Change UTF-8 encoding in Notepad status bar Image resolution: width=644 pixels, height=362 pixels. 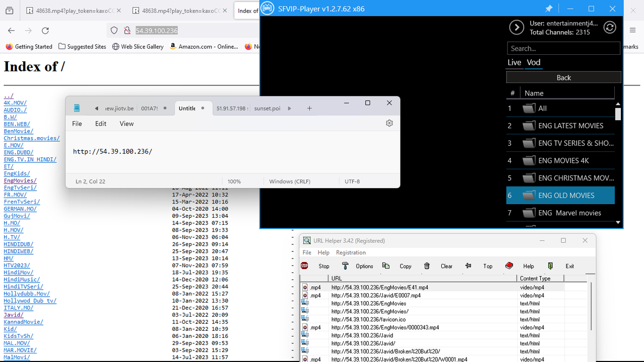click(x=352, y=181)
